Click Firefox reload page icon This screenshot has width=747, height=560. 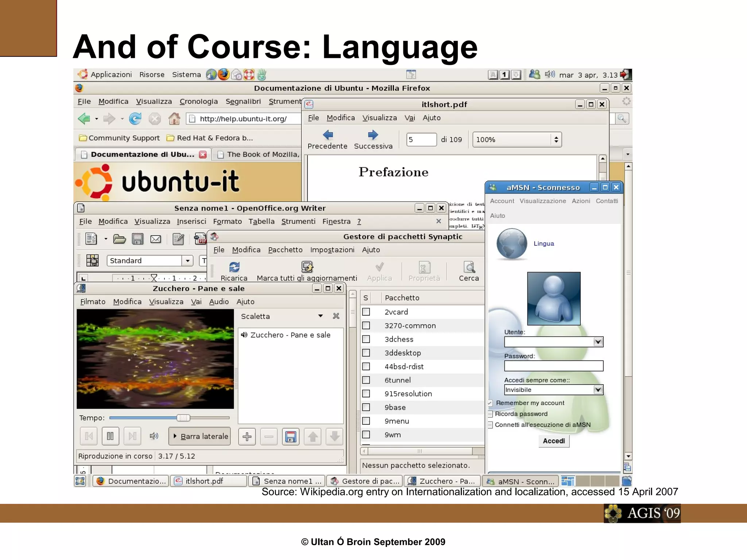pyautogui.click(x=135, y=119)
